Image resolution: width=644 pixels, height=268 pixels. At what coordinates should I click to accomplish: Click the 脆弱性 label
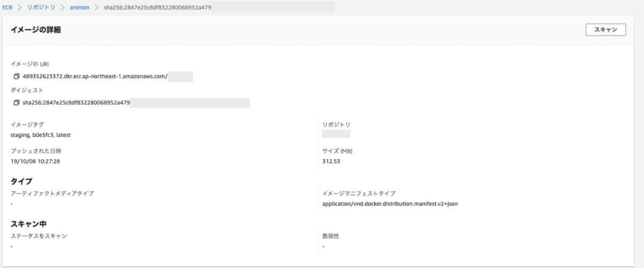coord(331,236)
